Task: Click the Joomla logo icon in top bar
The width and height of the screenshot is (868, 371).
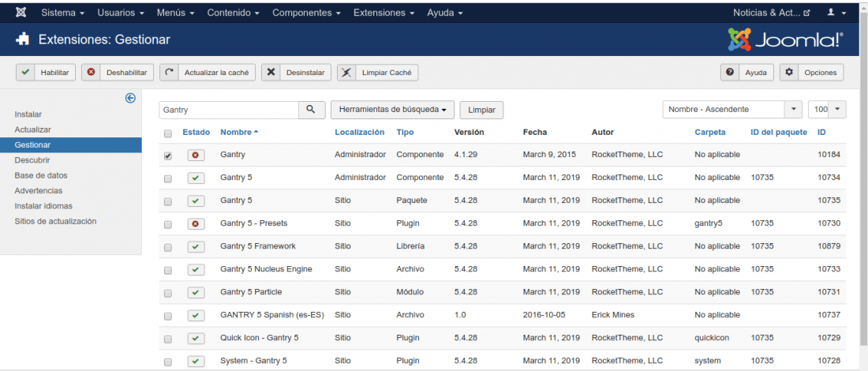Action: pyautogui.click(x=21, y=12)
